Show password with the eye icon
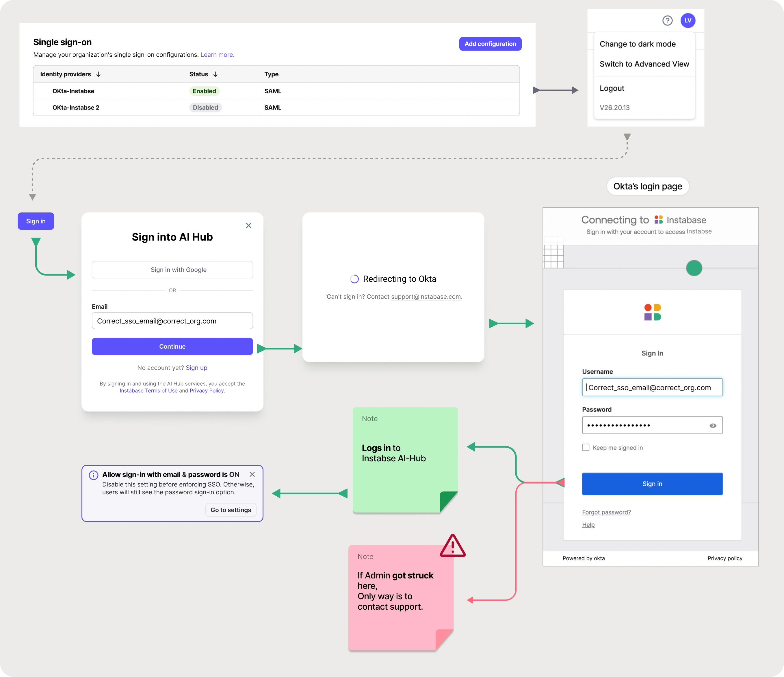This screenshot has height=677, width=784. [x=713, y=426]
